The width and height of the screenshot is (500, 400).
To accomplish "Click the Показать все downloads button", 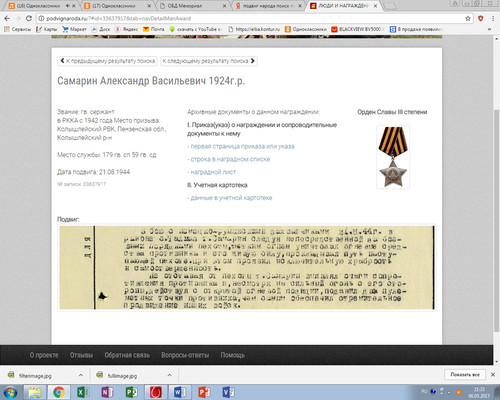I will point(465,375).
